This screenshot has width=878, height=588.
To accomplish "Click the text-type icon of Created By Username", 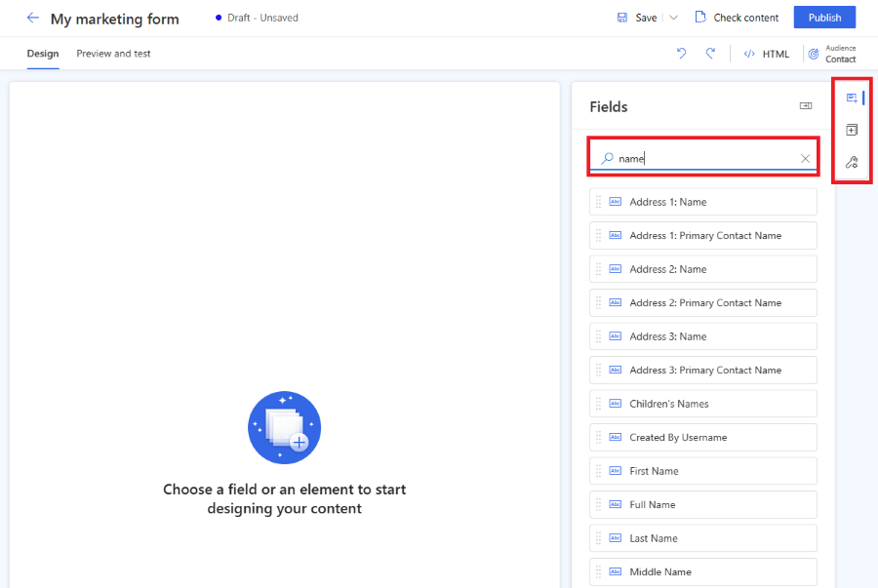I will 615,437.
